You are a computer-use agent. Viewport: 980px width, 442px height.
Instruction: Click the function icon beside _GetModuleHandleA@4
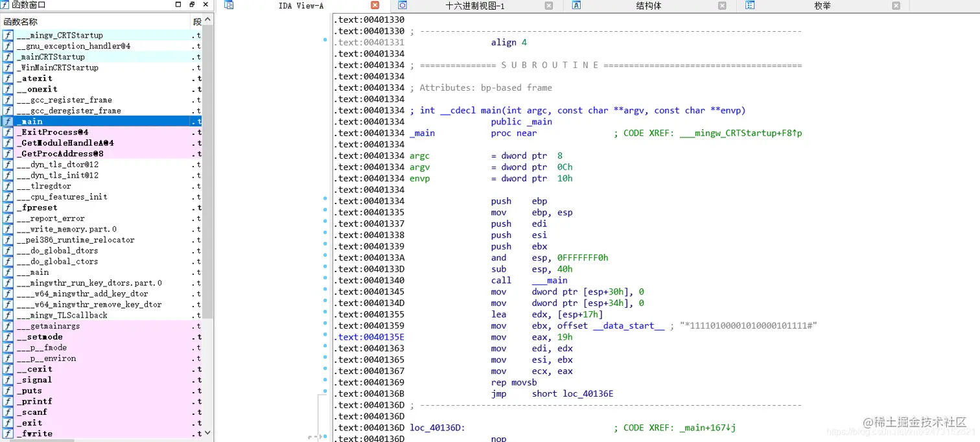[x=8, y=143]
